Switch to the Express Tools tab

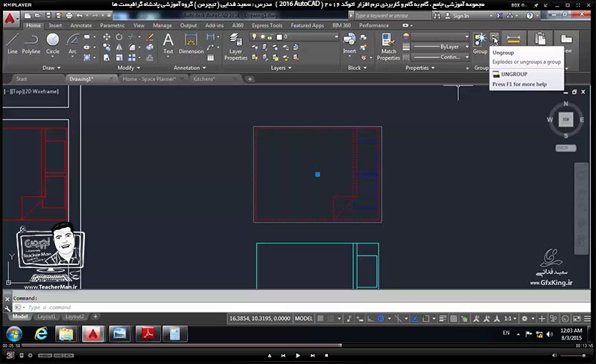267,25
